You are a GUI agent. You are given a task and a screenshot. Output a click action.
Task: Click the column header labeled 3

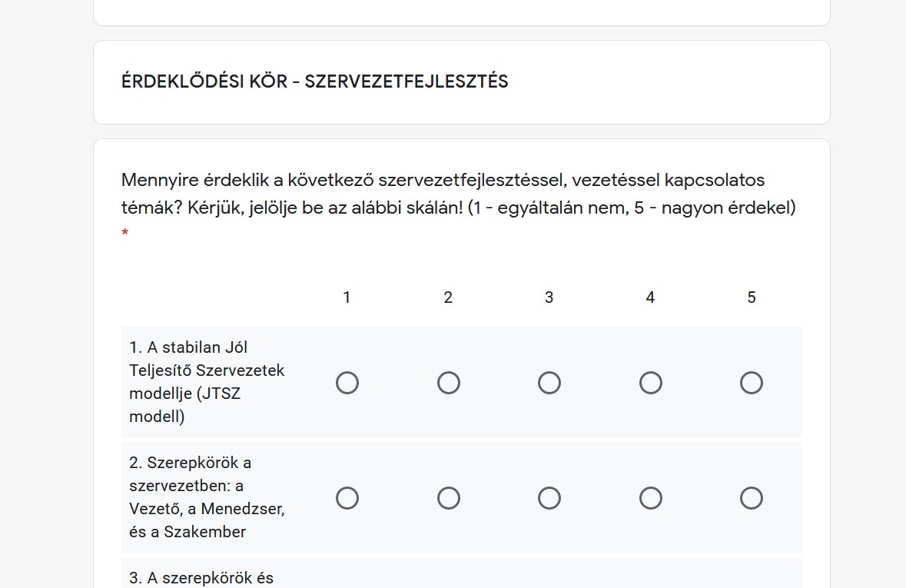click(549, 297)
